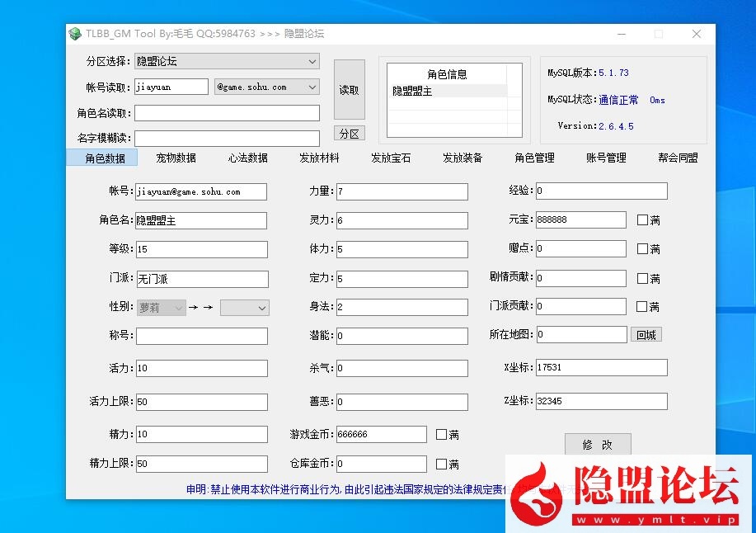Open the 分区选择 dropdown showing 隐盟论坛
This screenshot has height=533, width=756.
pyautogui.click(x=312, y=61)
